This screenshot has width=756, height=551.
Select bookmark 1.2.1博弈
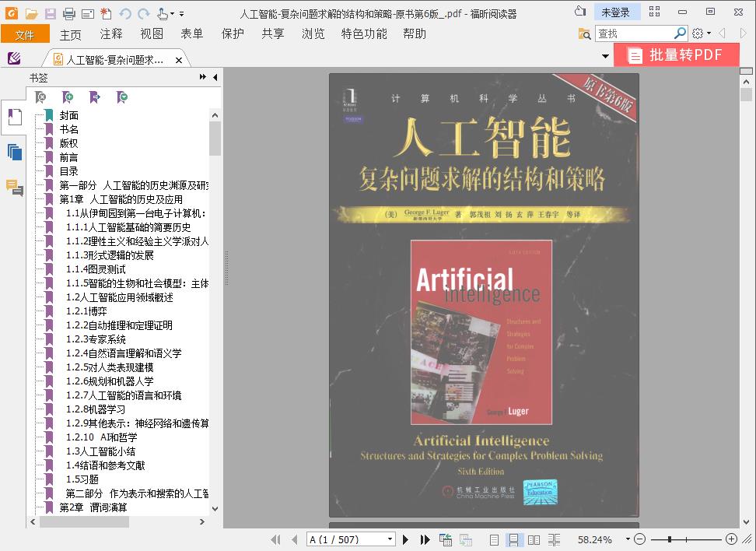click(87, 311)
